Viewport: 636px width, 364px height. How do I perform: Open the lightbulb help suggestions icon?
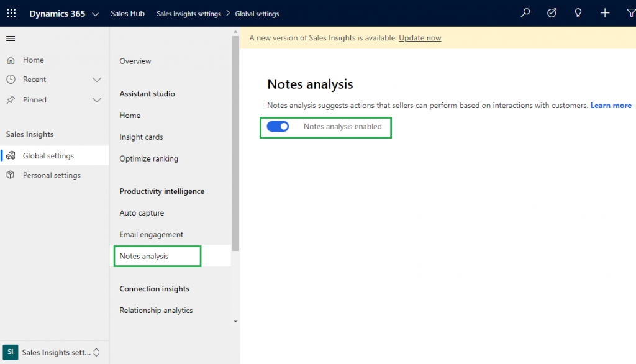click(x=578, y=12)
